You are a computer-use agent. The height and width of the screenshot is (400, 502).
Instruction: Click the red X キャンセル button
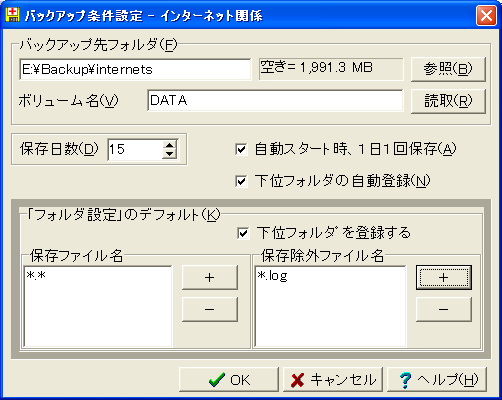click(333, 379)
